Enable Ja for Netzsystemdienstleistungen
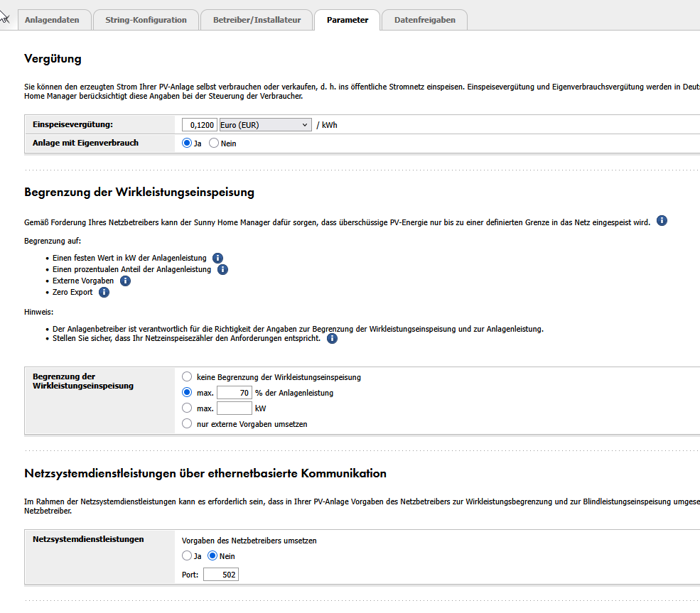 point(187,556)
